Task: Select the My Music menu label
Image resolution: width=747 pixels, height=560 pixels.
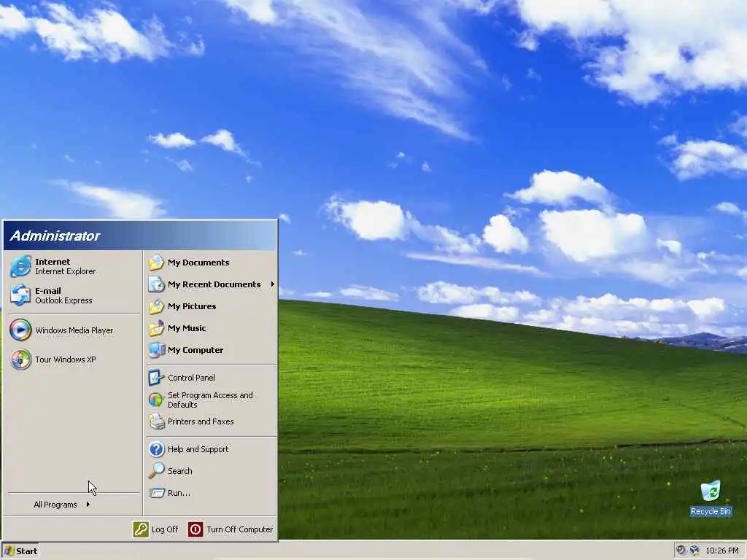Action: [x=187, y=328]
